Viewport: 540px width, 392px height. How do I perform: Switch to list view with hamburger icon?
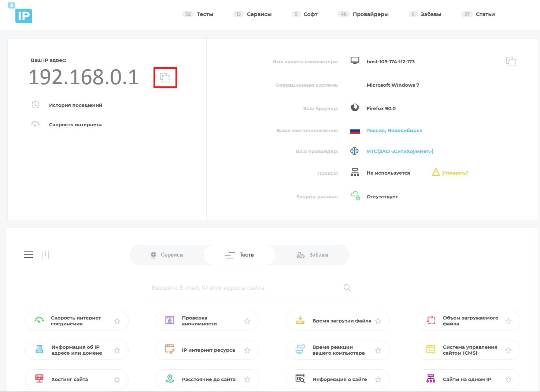click(x=29, y=255)
